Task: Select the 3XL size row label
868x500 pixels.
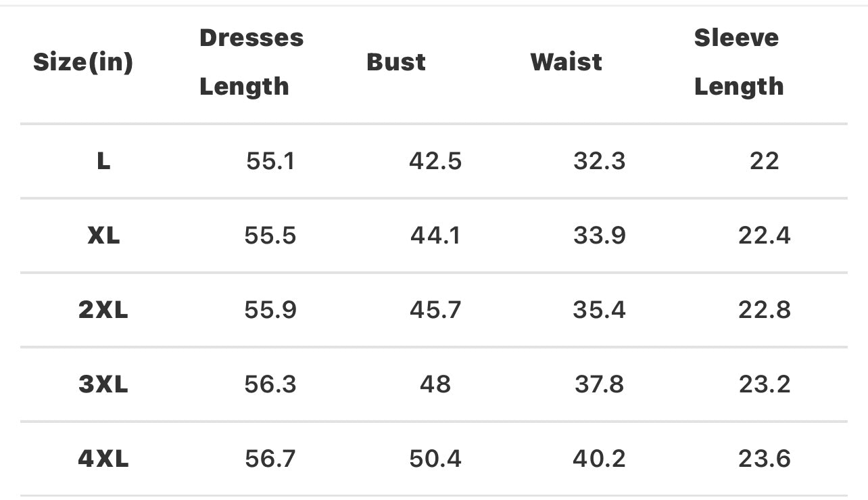Action: (103, 384)
